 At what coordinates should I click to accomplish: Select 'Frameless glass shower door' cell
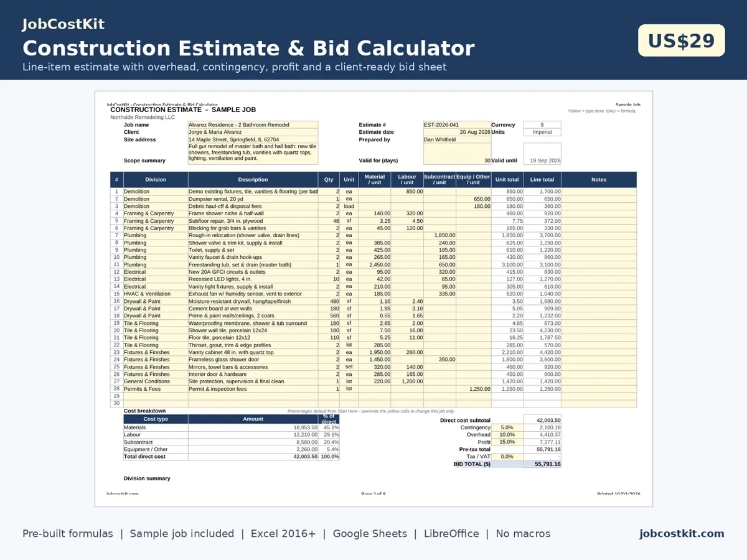[x=253, y=360]
